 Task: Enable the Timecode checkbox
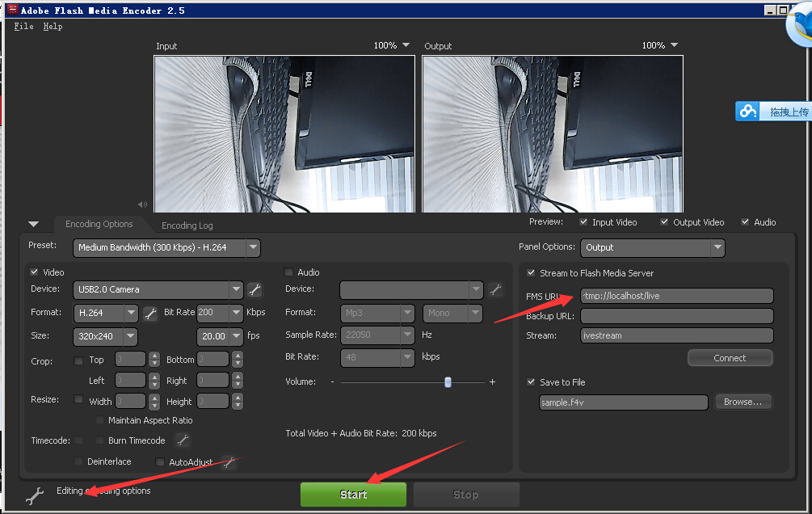tap(78, 440)
